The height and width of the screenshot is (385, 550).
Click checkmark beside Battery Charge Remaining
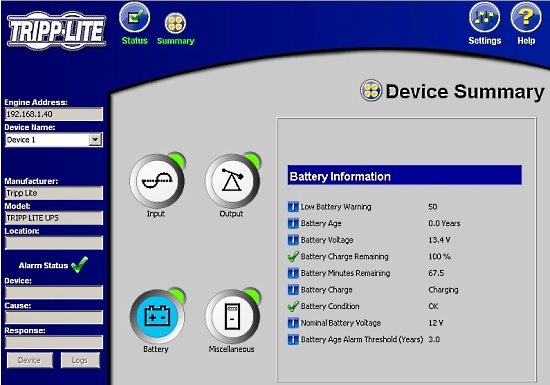pos(293,256)
